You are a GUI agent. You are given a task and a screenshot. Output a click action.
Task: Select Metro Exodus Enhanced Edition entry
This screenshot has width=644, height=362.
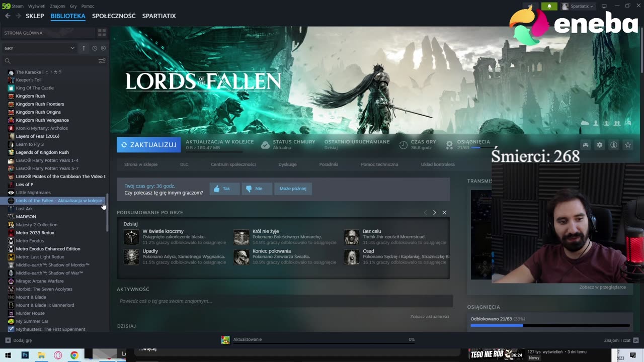tap(48, 249)
